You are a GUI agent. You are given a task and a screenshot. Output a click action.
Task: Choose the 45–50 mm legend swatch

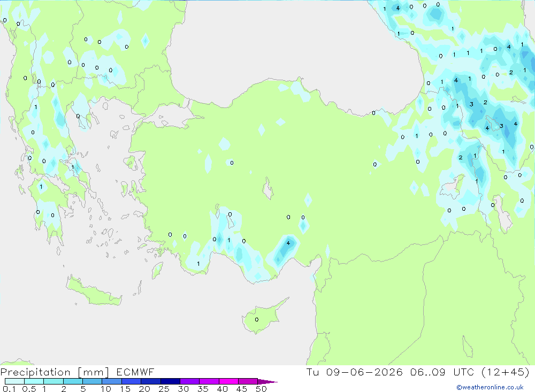(x=248, y=381)
